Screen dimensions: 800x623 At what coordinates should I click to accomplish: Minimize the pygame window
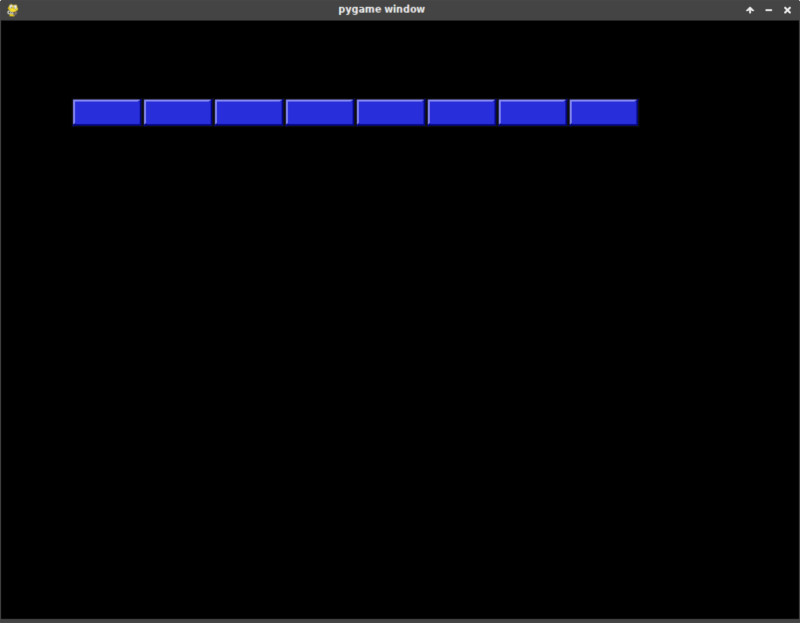(768, 10)
